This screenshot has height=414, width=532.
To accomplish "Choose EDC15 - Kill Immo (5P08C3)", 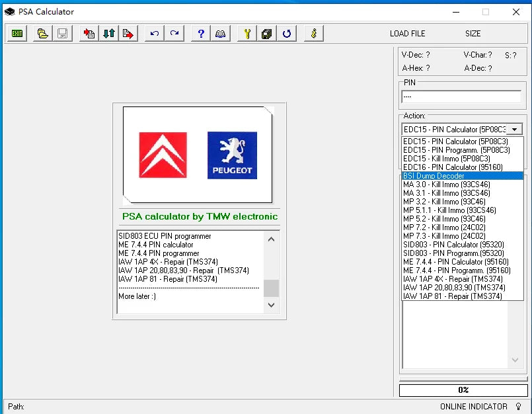I will [463, 159].
